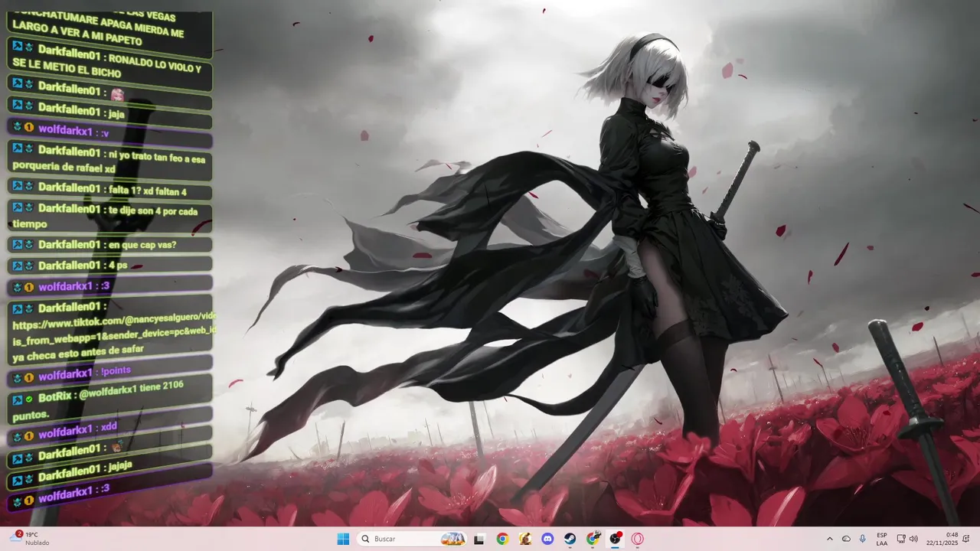The height and width of the screenshot is (551, 980).
Task: Click the Buscar search field
Action: 412,539
